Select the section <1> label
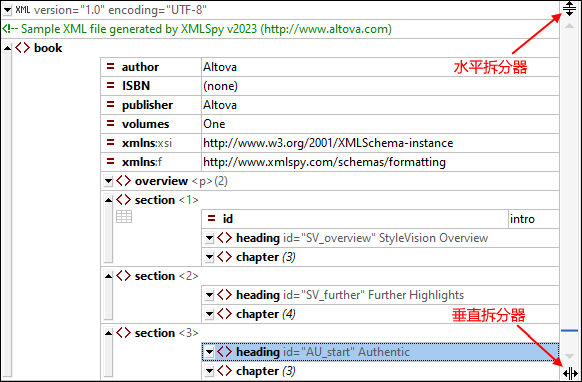This screenshot has width=582, height=382. [x=167, y=200]
